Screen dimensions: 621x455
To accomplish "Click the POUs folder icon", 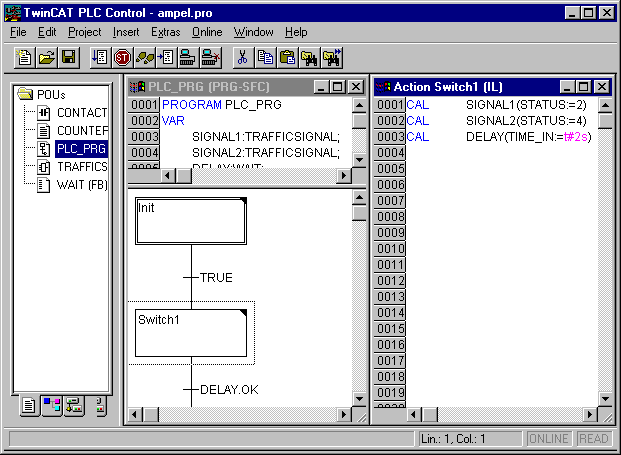I will [x=25, y=94].
